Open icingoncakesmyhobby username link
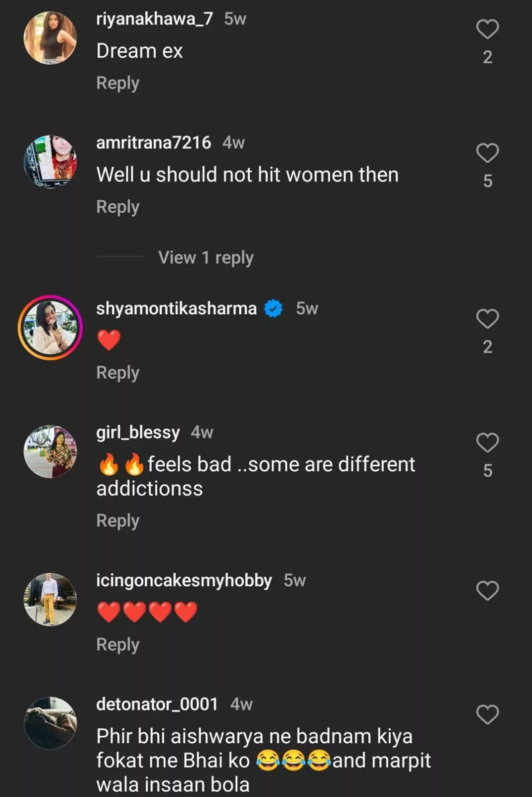 click(x=184, y=580)
